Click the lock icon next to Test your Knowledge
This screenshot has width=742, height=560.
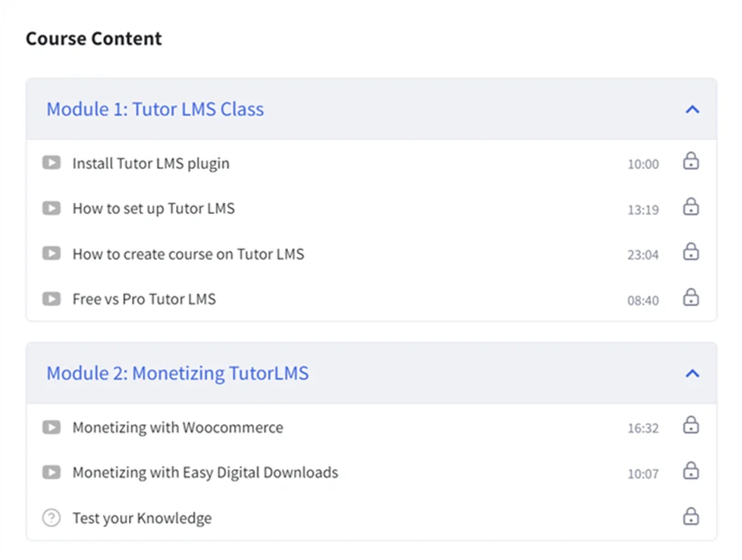[690, 516]
